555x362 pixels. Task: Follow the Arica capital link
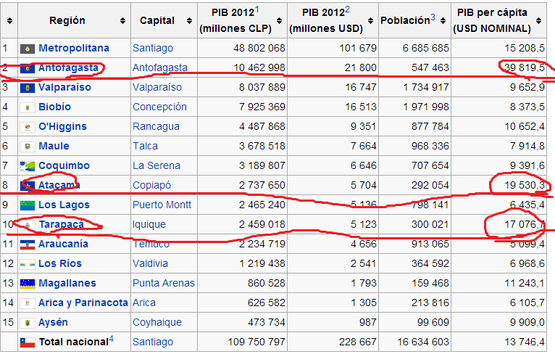(144, 303)
